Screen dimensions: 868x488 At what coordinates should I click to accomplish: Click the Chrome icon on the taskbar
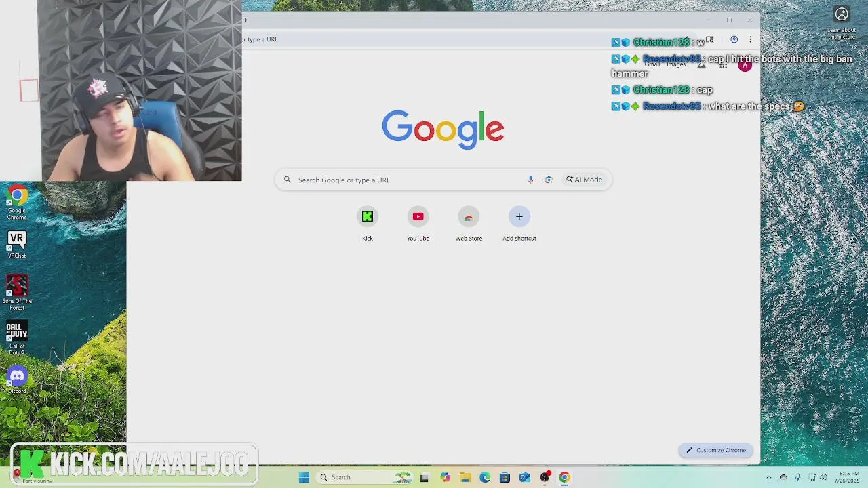(x=564, y=477)
